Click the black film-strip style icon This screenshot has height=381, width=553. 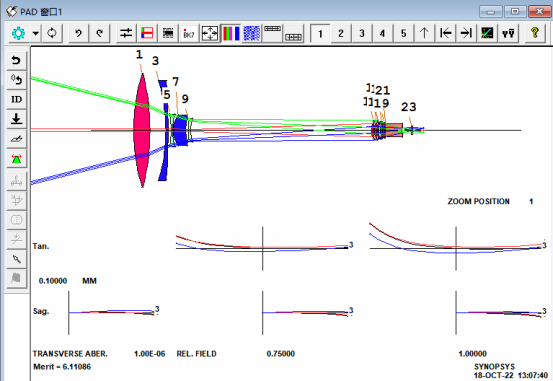[x=168, y=33]
